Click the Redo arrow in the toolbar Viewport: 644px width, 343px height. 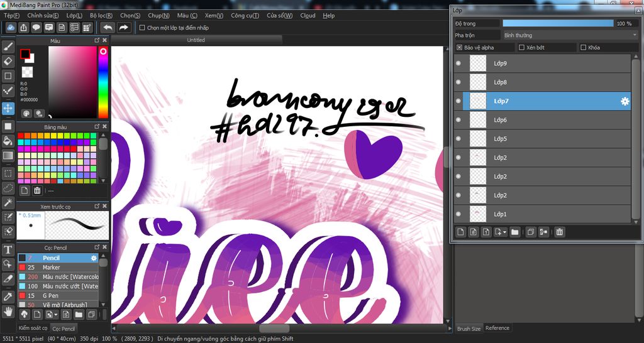pyautogui.click(x=123, y=28)
